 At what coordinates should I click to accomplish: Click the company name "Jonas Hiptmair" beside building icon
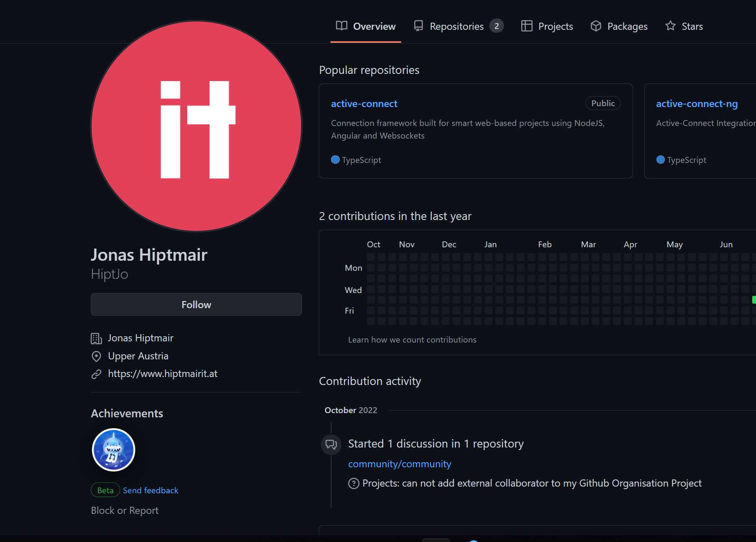141,338
